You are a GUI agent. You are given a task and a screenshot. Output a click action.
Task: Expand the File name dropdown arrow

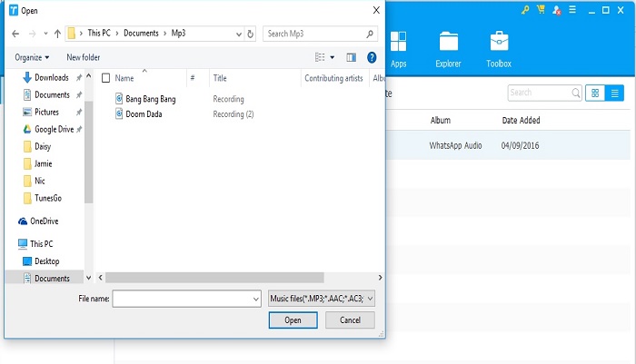coord(256,298)
